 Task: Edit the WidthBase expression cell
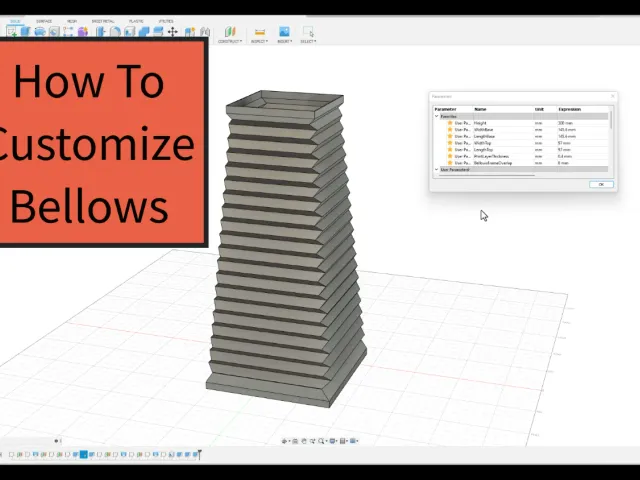pyautogui.click(x=582, y=129)
